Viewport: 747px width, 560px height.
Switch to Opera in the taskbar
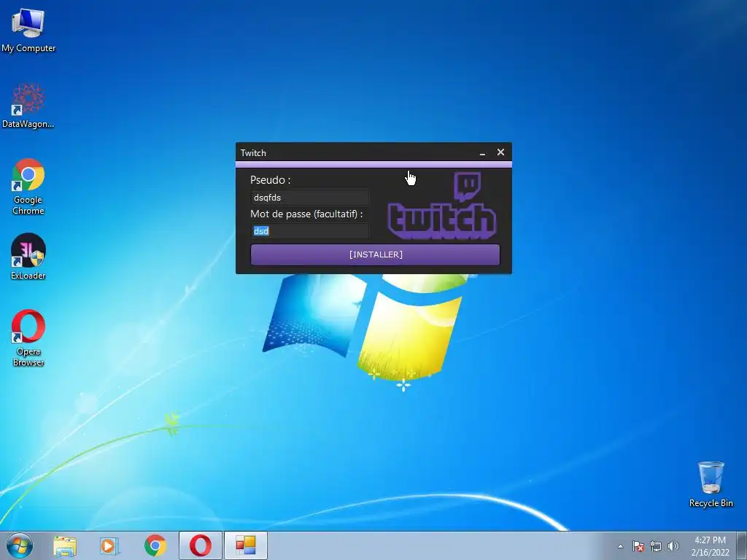(x=201, y=545)
